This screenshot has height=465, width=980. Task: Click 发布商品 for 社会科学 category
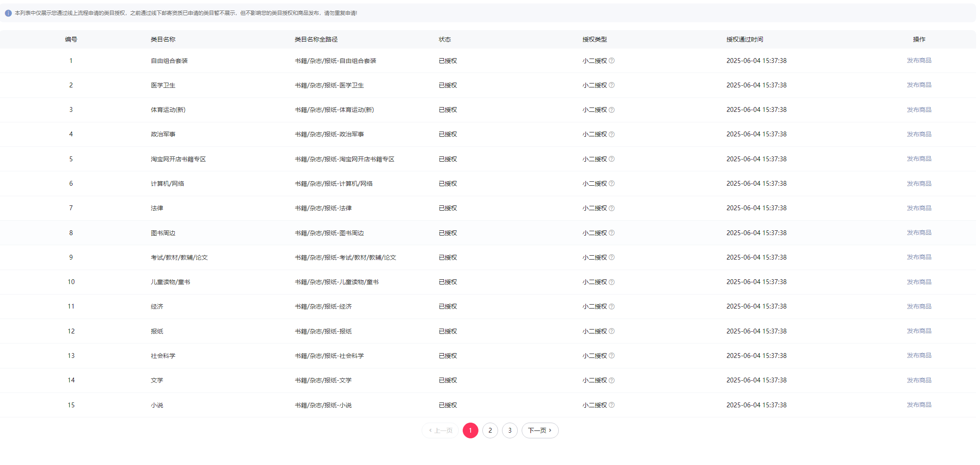(x=919, y=355)
